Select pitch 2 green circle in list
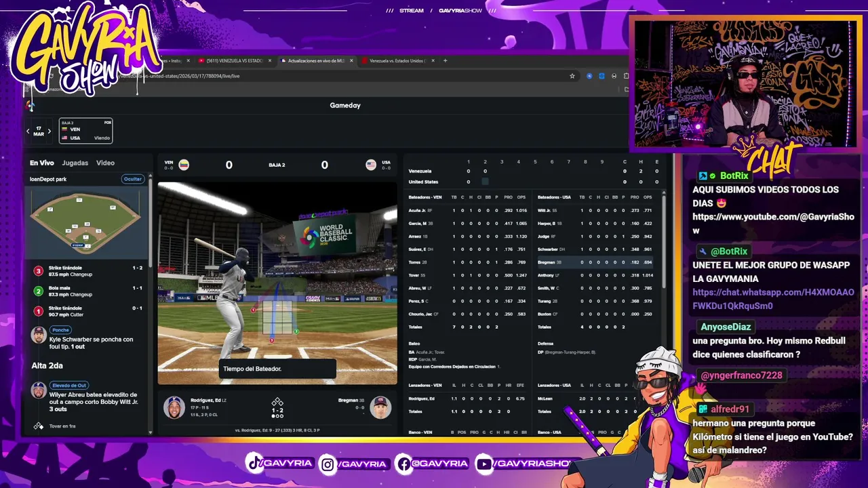Screen dimensions: 868x488 point(38,291)
